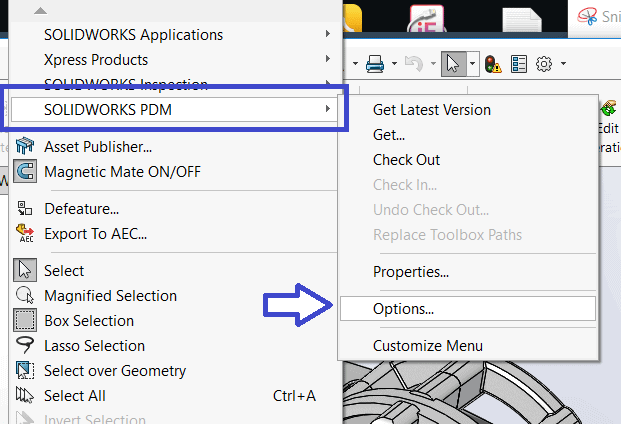Click Customize Menu entry
The height and width of the screenshot is (424, 621).
[x=468, y=346]
